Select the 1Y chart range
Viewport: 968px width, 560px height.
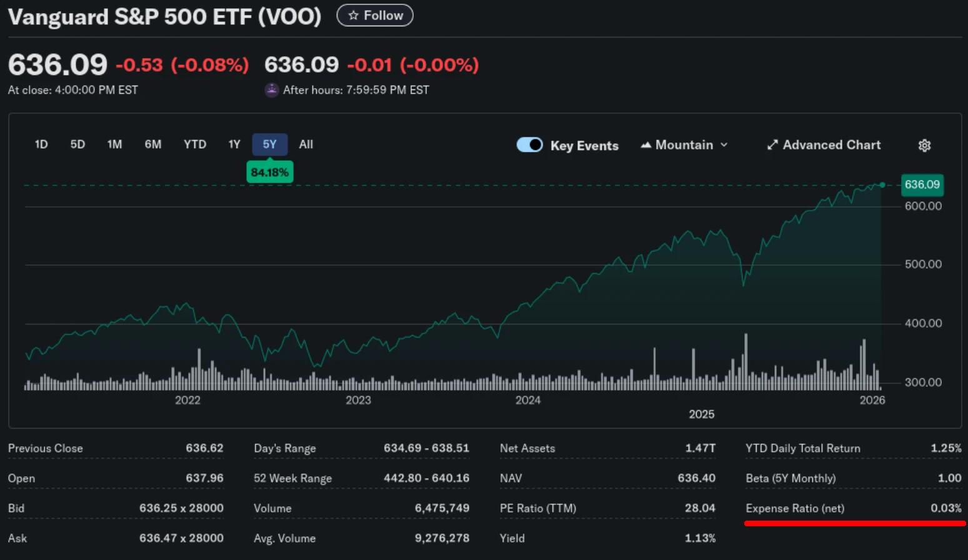(x=234, y=144)
